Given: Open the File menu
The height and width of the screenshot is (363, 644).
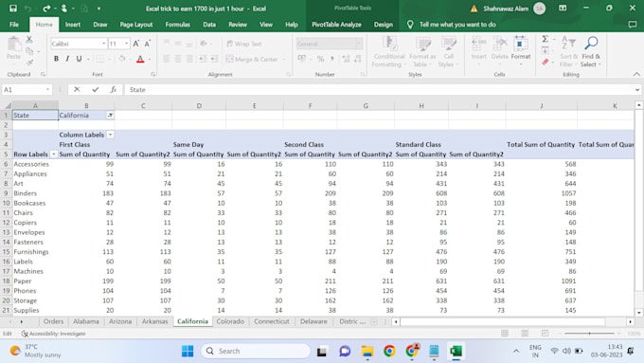Looking at the screenshot, I should click(x=14, y=25).
